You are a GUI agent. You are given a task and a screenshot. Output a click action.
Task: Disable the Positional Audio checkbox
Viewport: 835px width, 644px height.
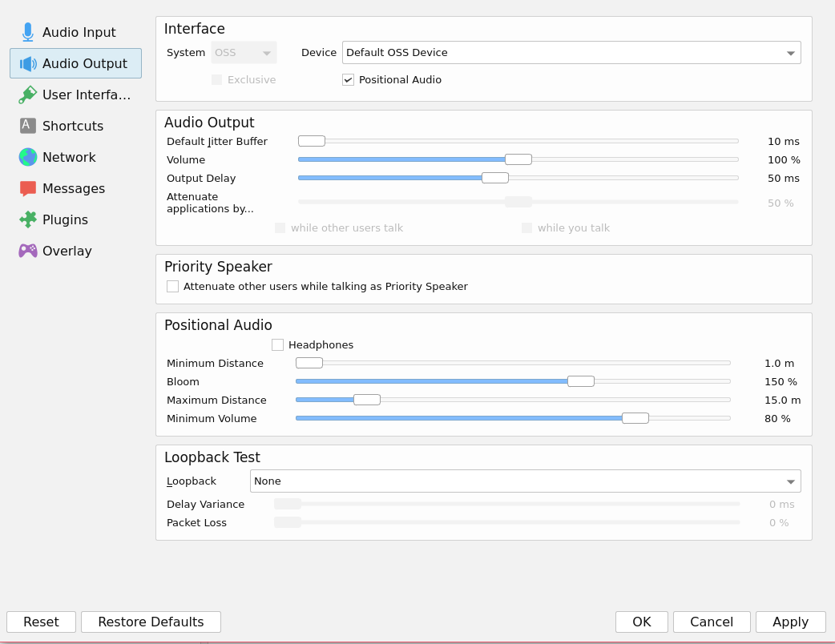348,80
